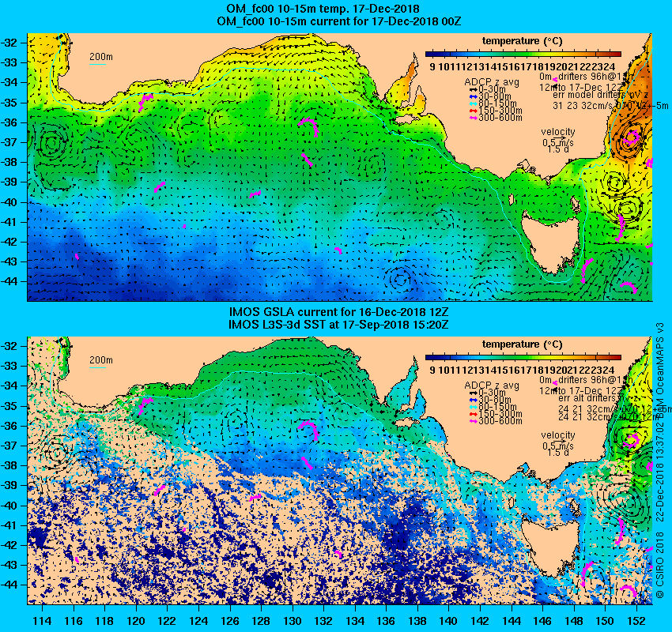This screenshot has height=632, width=672.
Task: Click the 'IMOS L3S-3d SST at 17-Sep-2018 15:20Z' title
Action: point(338,325)
